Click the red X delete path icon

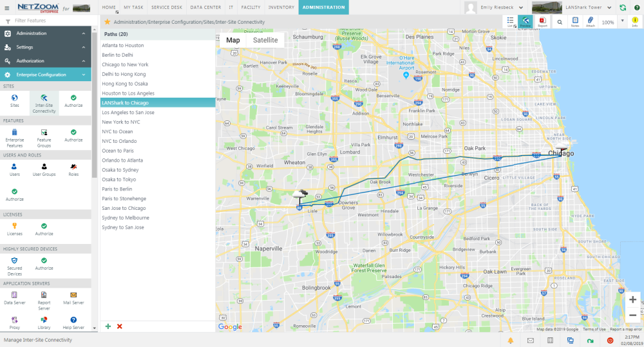(x=120, y=326)
